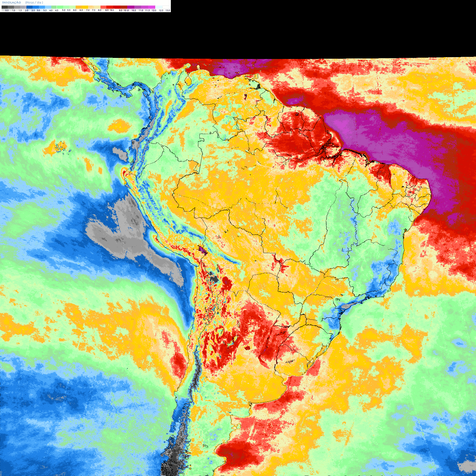Select the bright magenta 12.0 legend swatch
The width and height of the screenshot is (476, 476).
152,7
